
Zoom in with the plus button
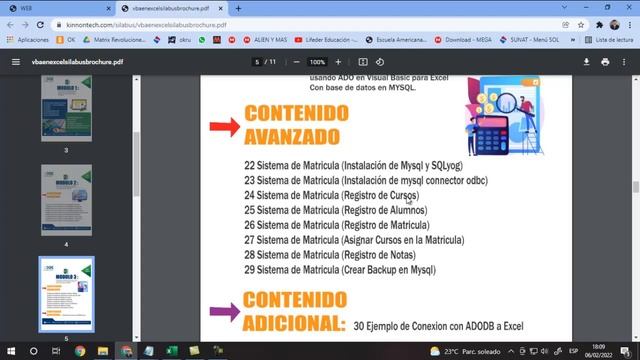click(338, 62)
